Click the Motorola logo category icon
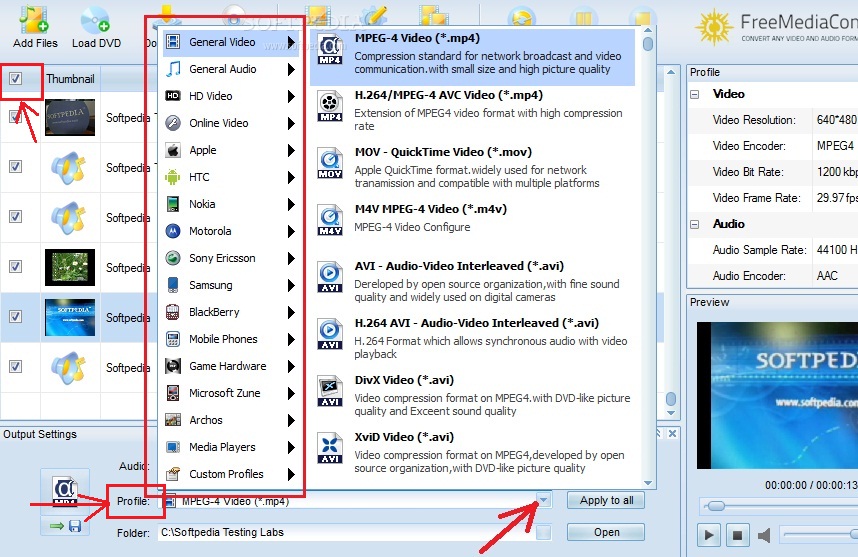 (x=173, y=231)
